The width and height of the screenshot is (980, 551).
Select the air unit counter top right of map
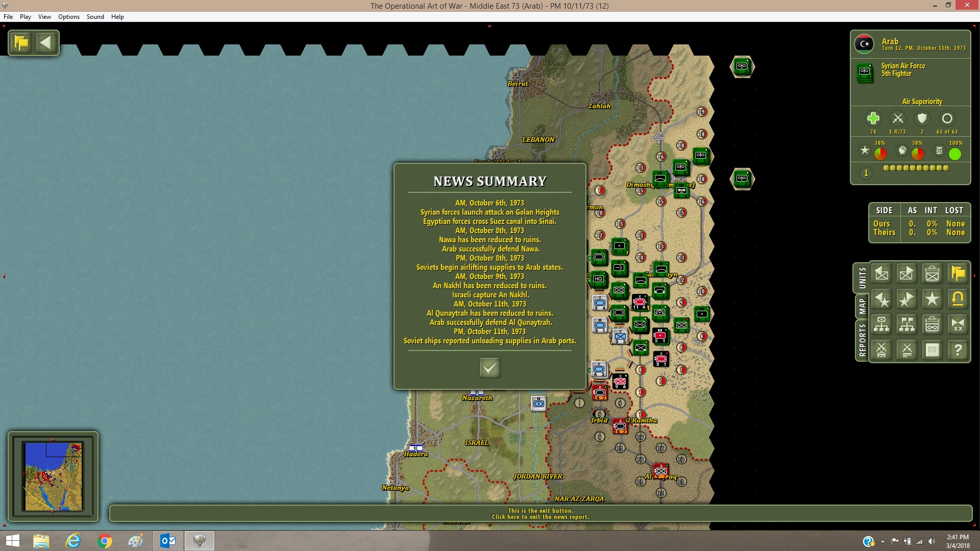742,66
